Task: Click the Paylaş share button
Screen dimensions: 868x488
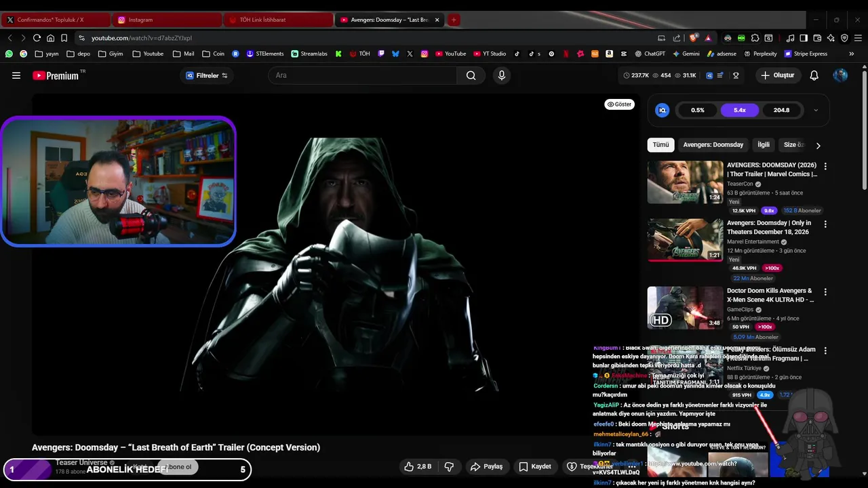Action: (x=487, y=466)
